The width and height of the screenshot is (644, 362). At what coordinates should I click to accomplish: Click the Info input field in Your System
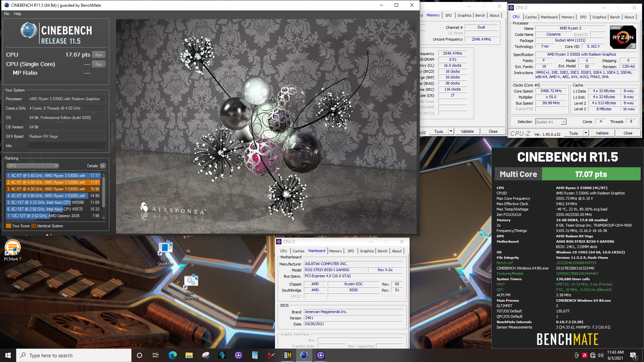click(x=66, y=146)
